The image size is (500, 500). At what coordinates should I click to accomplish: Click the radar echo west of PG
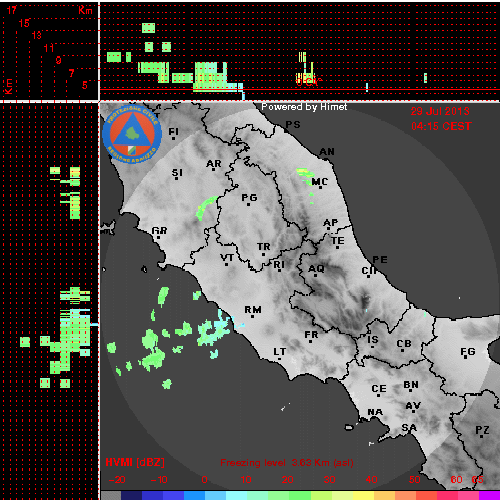click(x=206, y=208)
